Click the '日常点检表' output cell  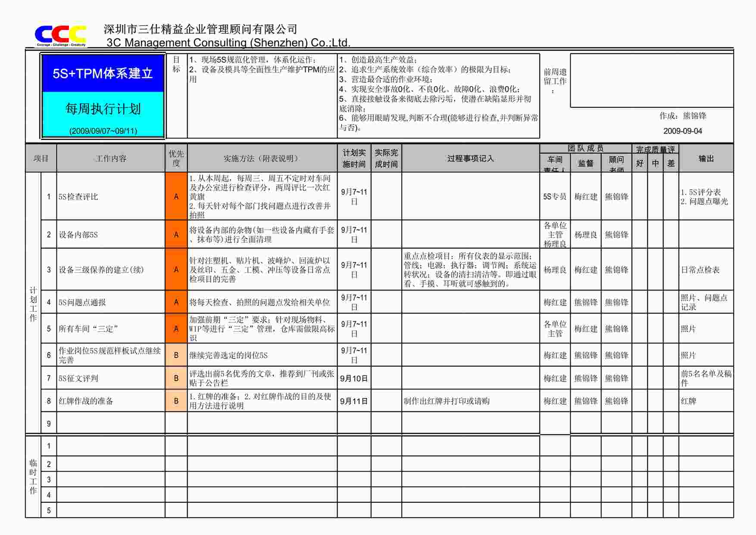click(706, 270)
